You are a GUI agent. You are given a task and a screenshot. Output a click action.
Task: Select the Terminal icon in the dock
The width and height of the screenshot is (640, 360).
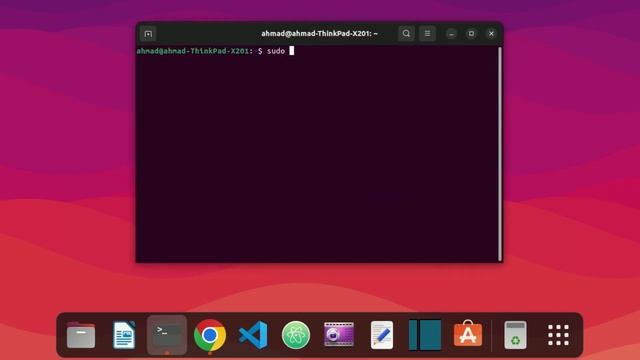point(167,335)
